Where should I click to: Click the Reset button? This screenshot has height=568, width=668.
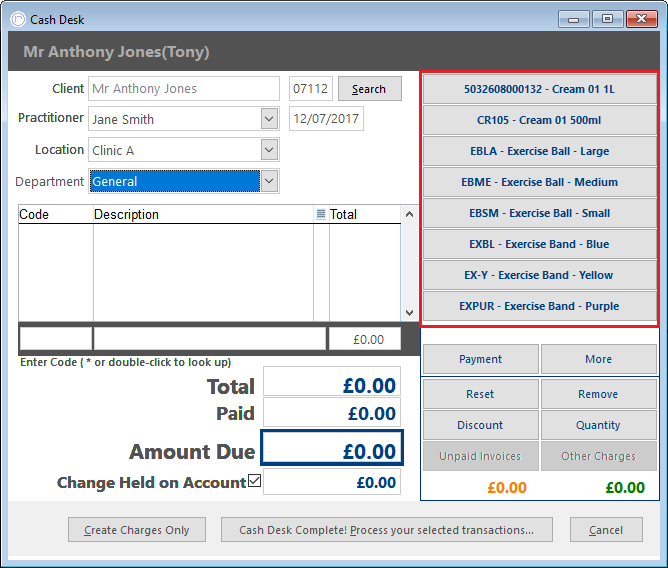point(481,394)
